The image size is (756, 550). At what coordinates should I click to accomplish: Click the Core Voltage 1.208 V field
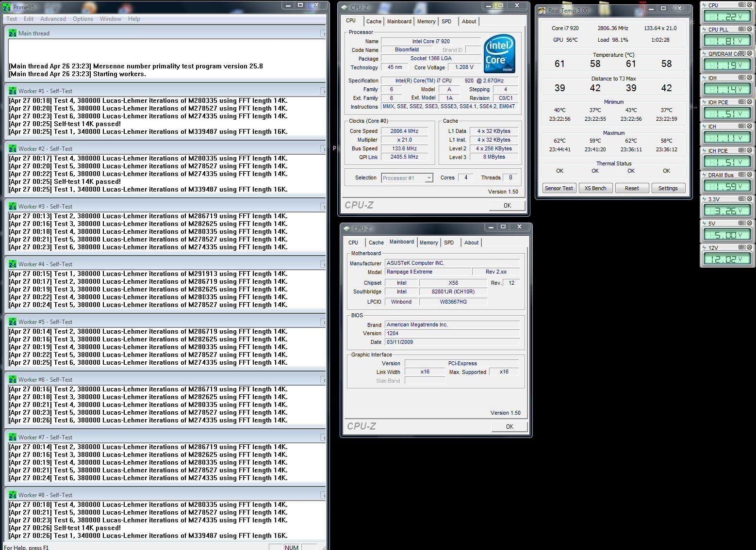[x=464, y=67]
